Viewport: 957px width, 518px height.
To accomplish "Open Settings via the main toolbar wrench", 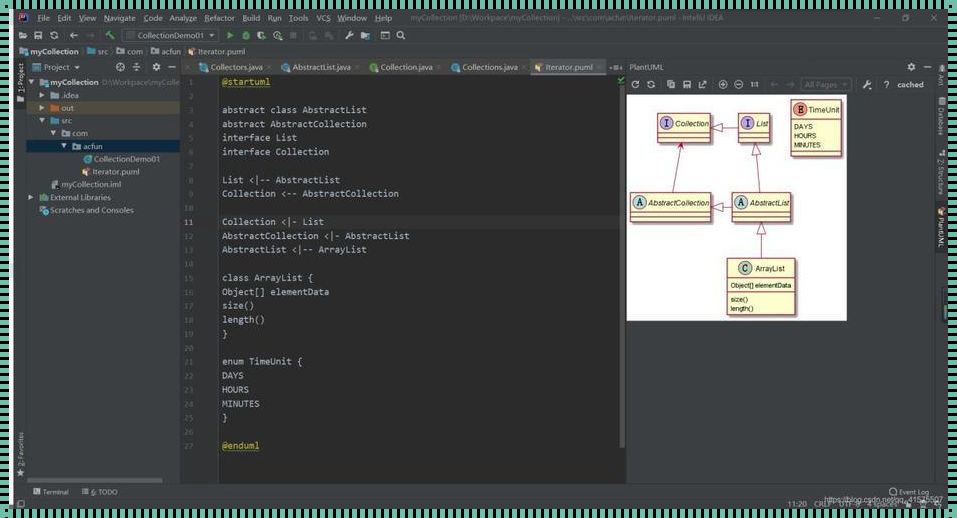I will pos(348,35).
